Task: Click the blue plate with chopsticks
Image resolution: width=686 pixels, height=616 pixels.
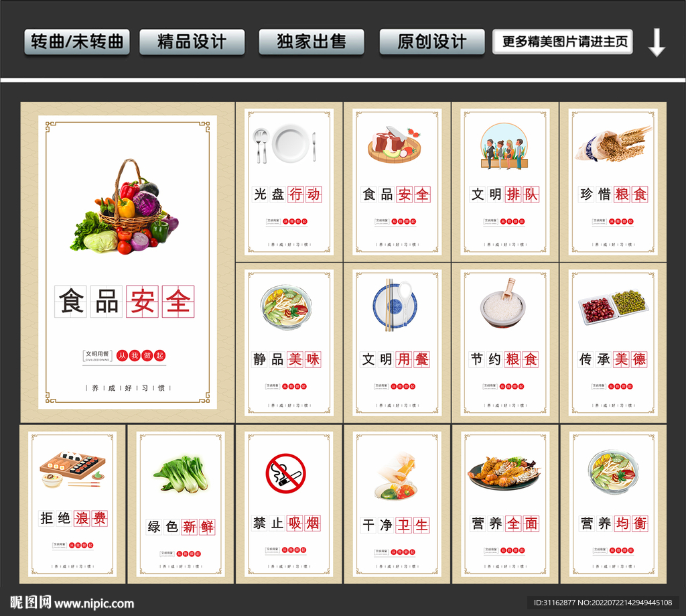Action: click(x=395, y=305)
